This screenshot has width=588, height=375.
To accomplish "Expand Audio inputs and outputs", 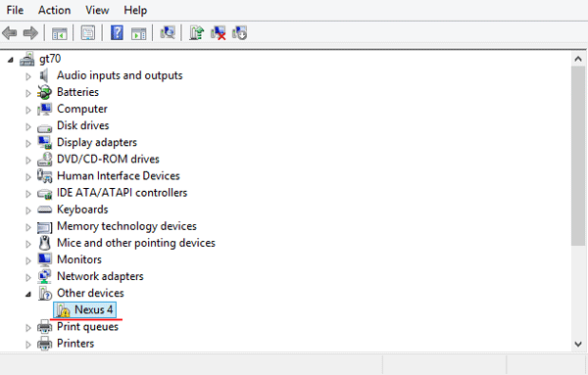I will tap(28, 76).
